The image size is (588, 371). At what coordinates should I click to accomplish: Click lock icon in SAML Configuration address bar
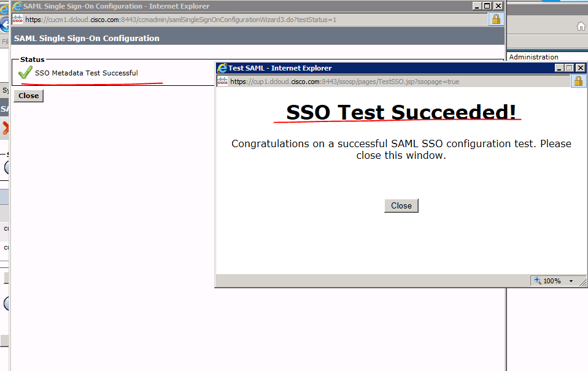(x=496, y=20)
